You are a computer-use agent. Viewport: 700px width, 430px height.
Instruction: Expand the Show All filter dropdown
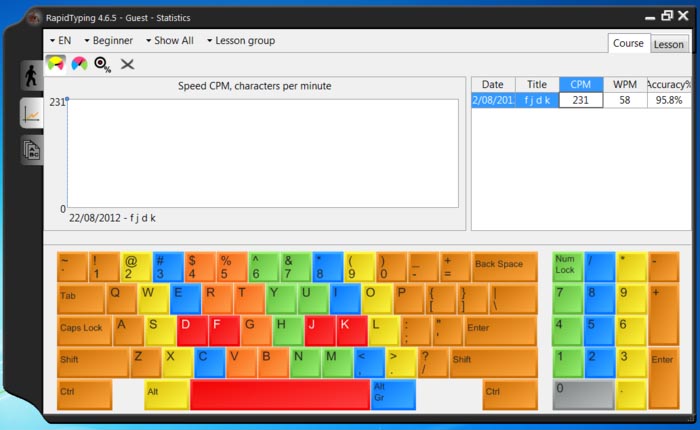tap(170, 41)
